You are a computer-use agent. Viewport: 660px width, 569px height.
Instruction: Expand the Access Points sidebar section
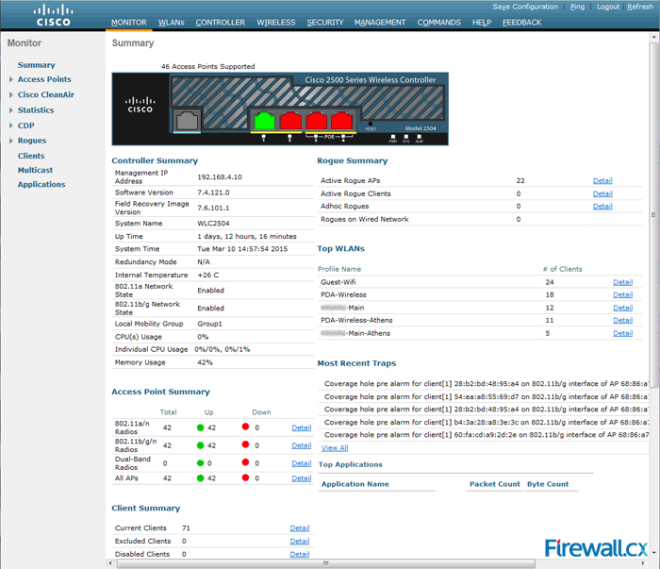pyautogui.click(x=44, y=80)
